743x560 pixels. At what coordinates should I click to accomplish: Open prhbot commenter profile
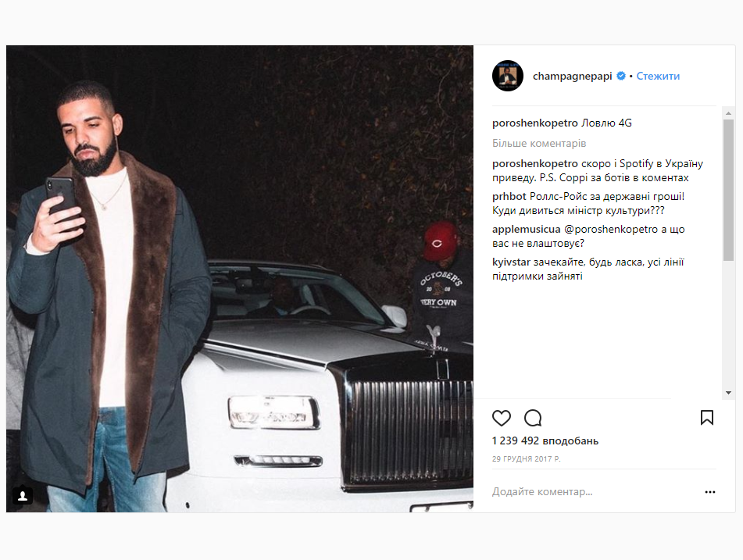tap(509, 196)
